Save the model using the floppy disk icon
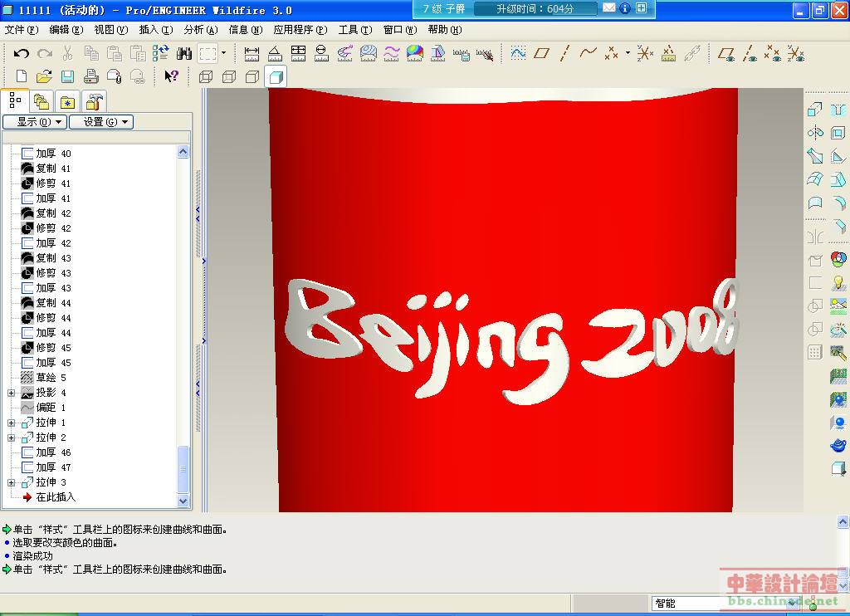Image resolution: width=850 pixels, height=616 pixels. (x=68, y=76)
